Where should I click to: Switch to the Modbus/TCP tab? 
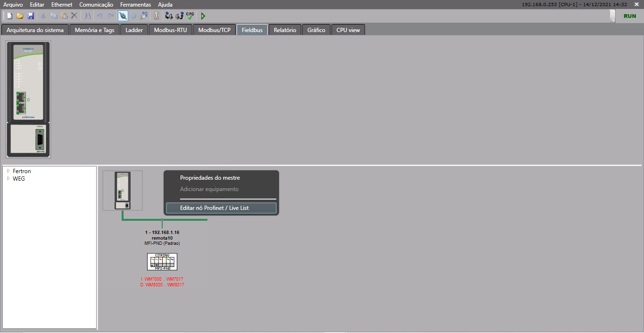click(x=214, y=30)
